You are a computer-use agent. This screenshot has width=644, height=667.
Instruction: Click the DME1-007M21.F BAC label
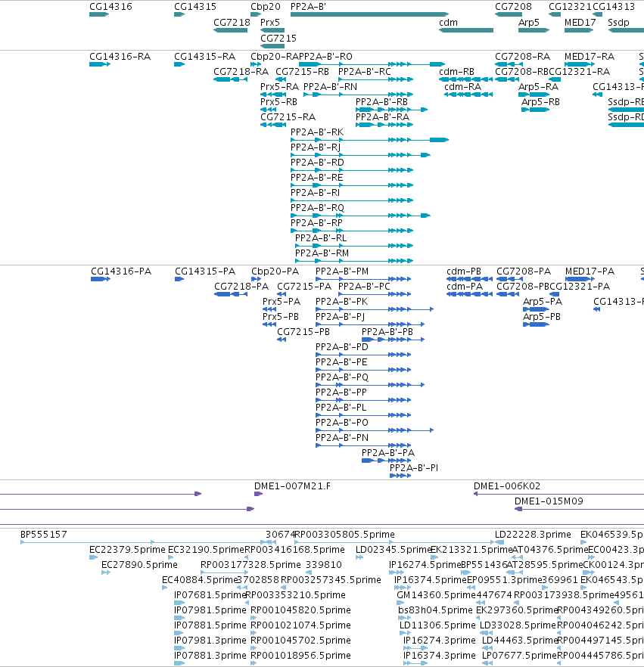click(x=292, y=486)
